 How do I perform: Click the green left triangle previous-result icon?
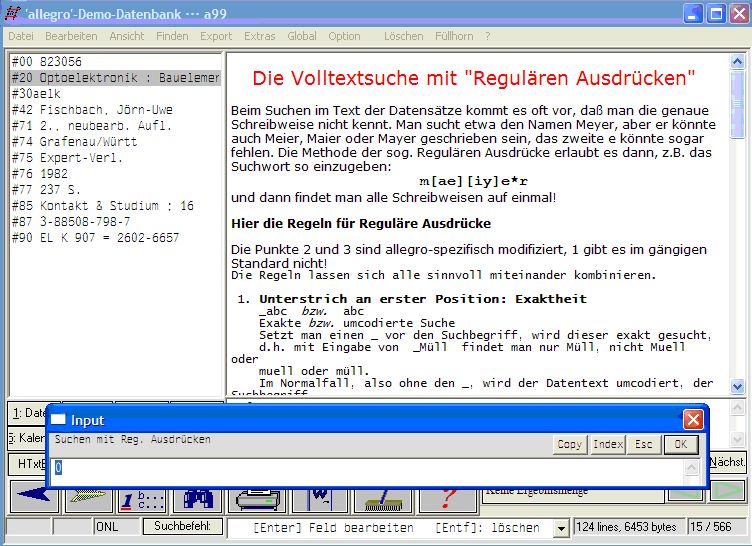tap(686, 494)
